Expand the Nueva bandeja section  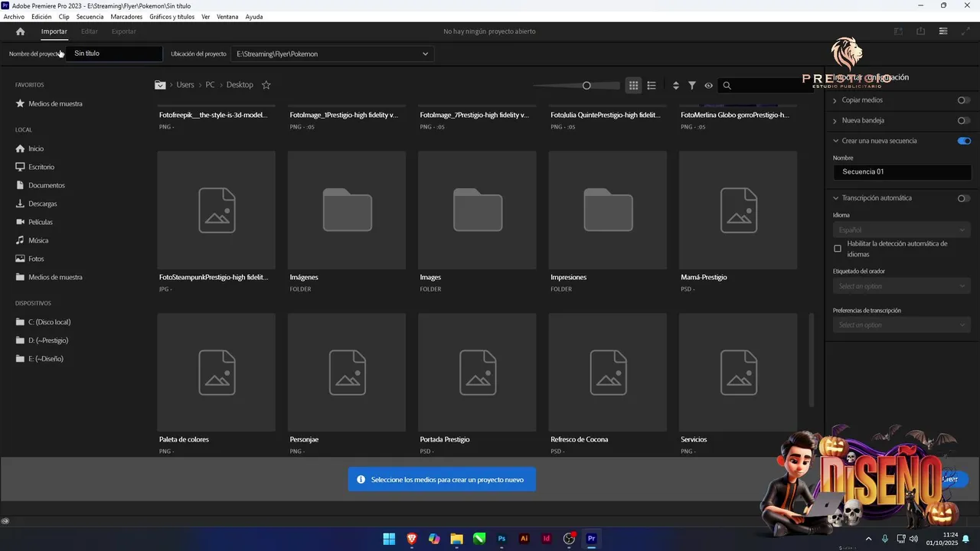pyautogui.click(x=836, y=120)
